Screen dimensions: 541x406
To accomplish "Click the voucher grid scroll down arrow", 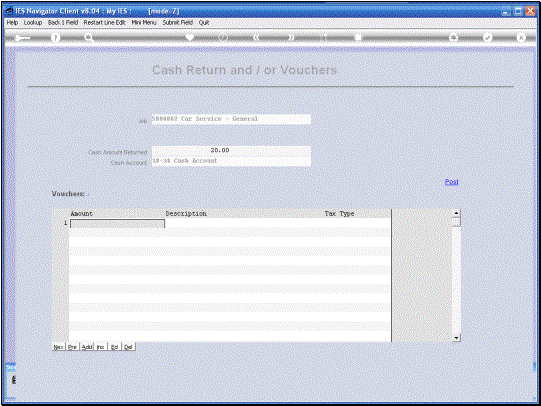I will [456, 338].
